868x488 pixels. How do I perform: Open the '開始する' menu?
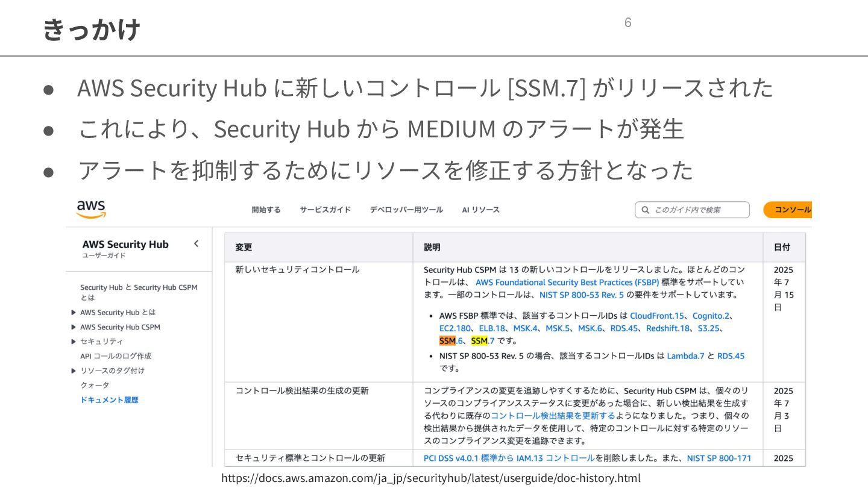tap(266, 210)
